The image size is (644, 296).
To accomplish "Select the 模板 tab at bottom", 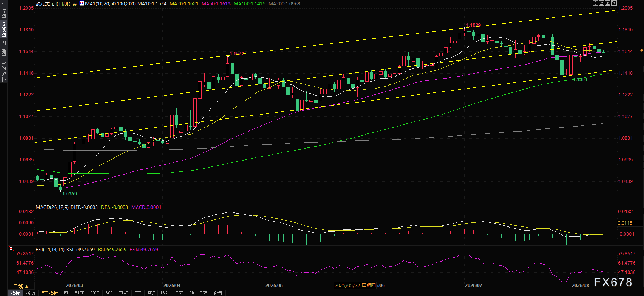I will (x=31, y=293).
